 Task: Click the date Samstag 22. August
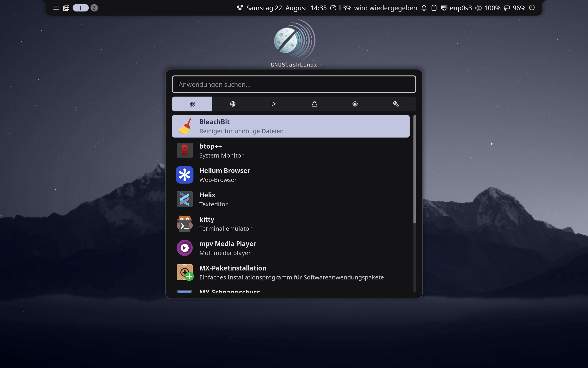point(277,8)
